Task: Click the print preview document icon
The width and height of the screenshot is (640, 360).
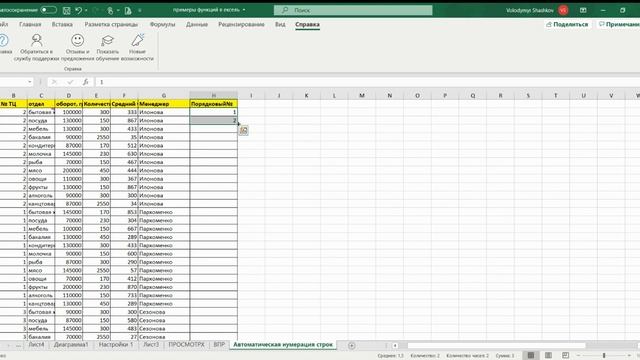Action: click(x=128, y=10)
